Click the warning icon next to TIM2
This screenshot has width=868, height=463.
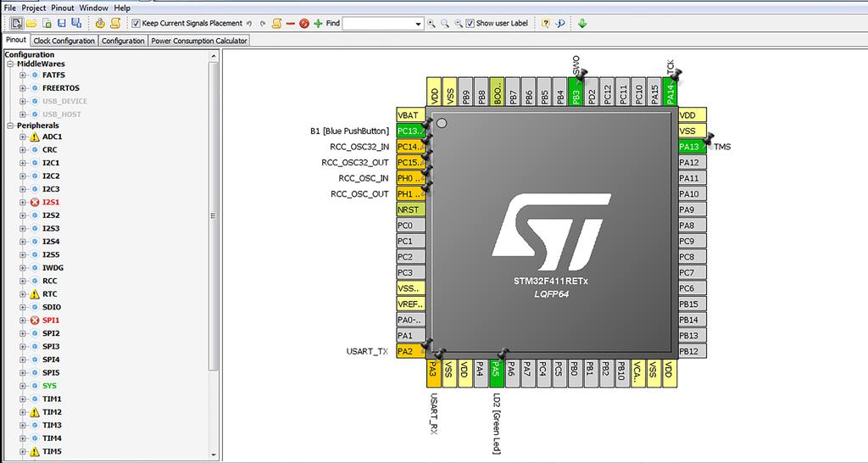[35, 412]
